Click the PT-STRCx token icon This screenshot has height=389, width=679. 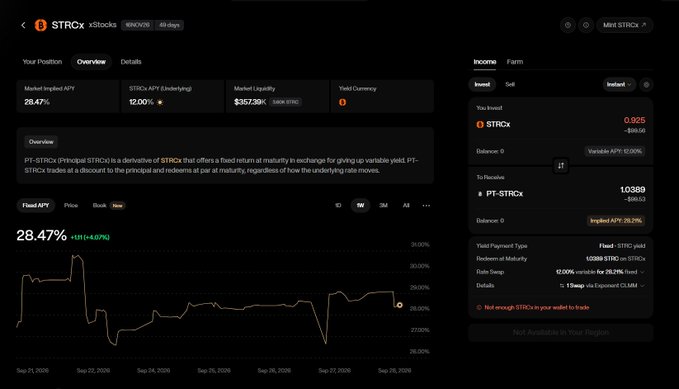coord(480,194)
